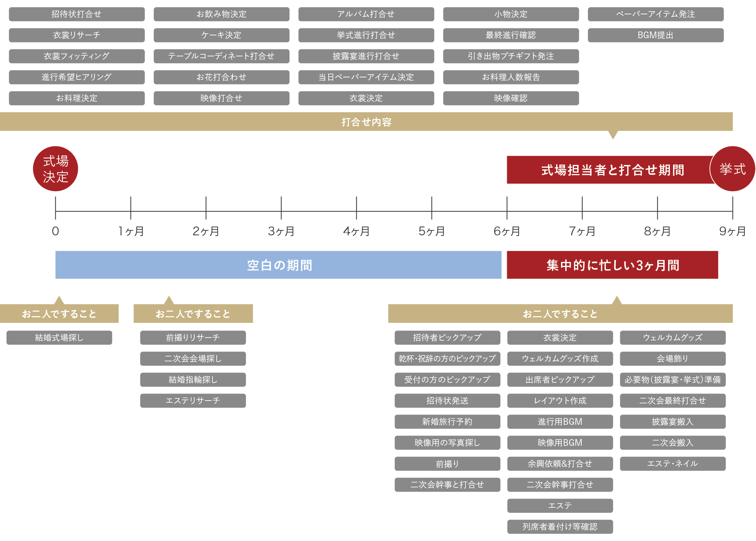Screen dimensions: 756x541
Task: Pick the 挙式進行打合せ box
Action: [x=366, y=35]
